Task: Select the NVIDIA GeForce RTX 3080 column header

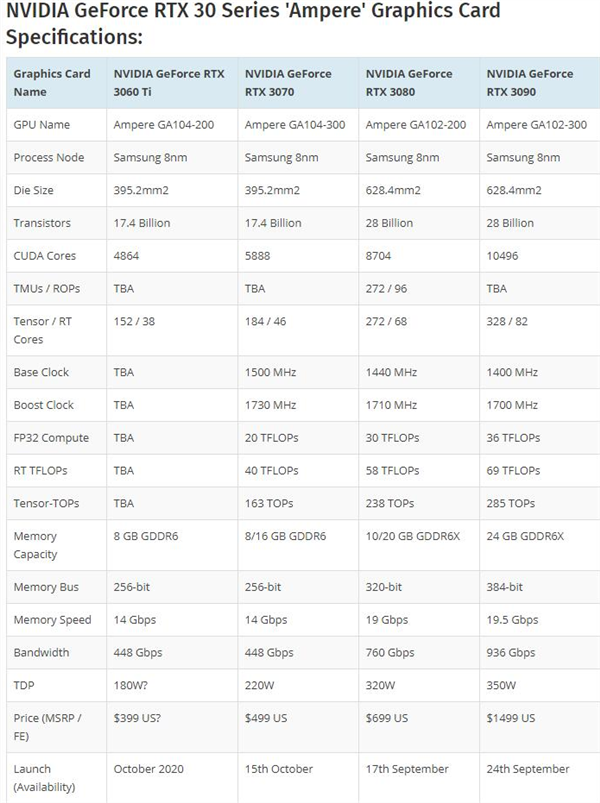Action: pos(409,82)
